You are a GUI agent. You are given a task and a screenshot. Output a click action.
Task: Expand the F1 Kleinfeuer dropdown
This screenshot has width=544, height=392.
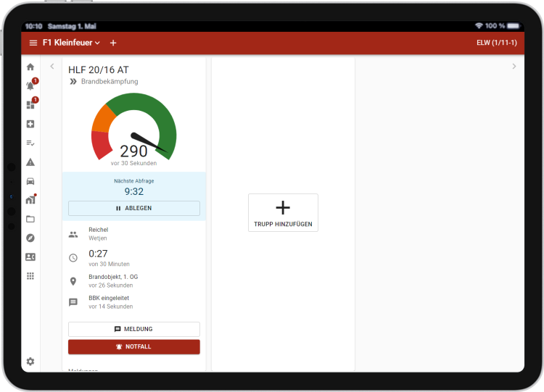(x=72, y=43)
